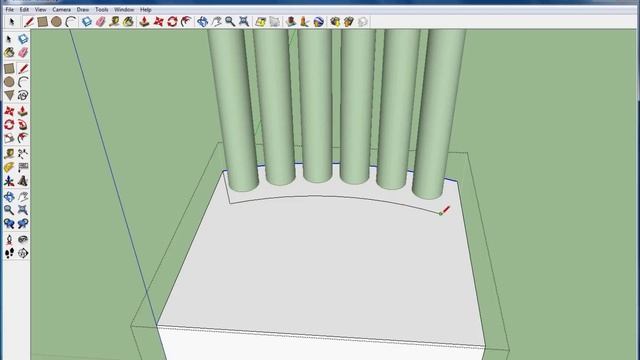
Task: Choose the Offset tool in the top toolbar
Action: [186, 22]
